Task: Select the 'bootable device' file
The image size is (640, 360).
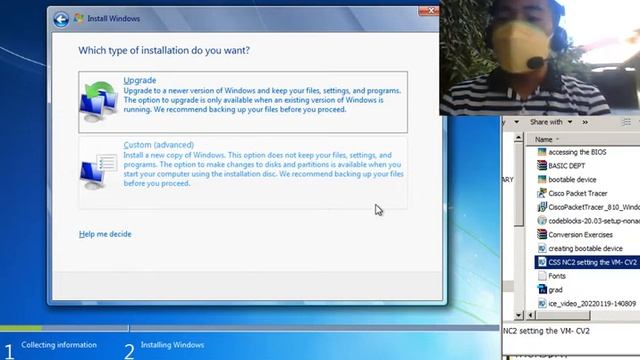Action: 572,180
